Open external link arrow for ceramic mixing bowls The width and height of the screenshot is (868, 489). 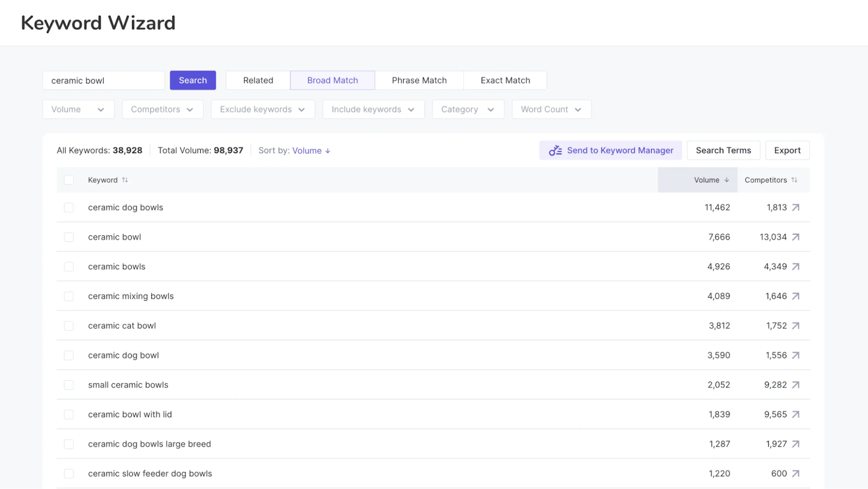[x=795, y=296]
